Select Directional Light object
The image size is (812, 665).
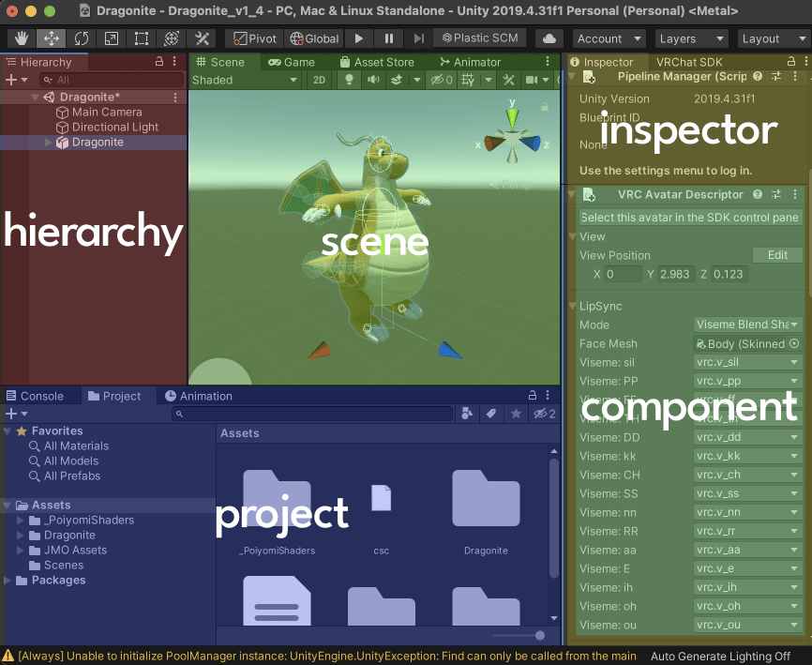point(115,127)
